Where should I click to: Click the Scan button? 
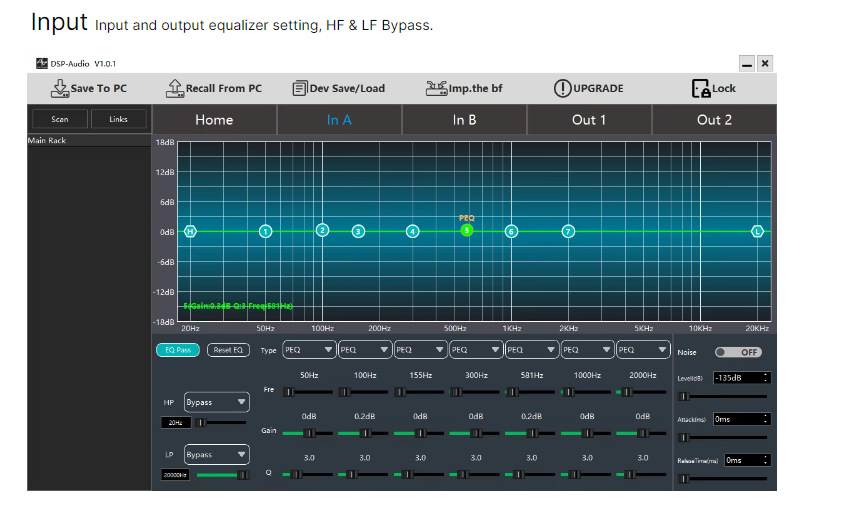[60, 119]
